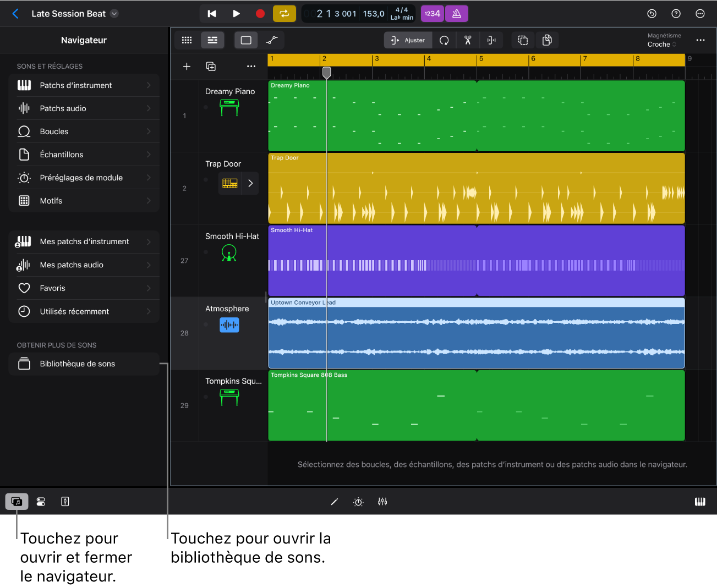Image resolution: width=717 pixels, height=588 pixels.
Task: Show the on-screen playing surface keyboard
Action: click(700, 501)
